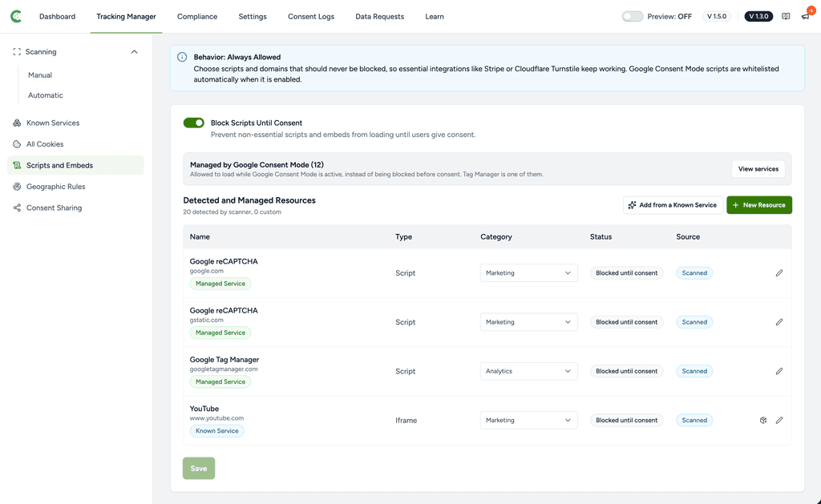Open category dropdown for reCAPTCHA google.com
This screenshot has width=821, height=504.
click(529, 272)
